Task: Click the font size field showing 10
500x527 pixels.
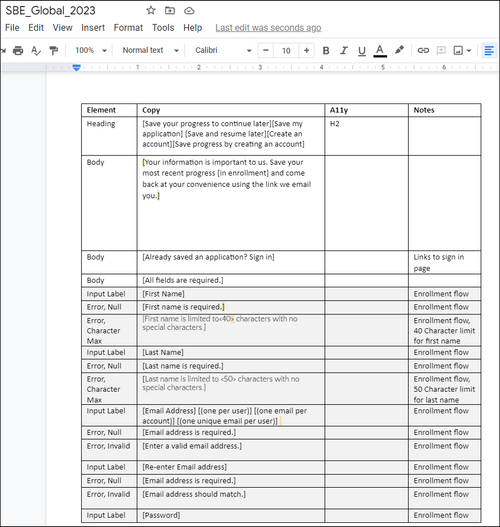Action: coord(286,50)
